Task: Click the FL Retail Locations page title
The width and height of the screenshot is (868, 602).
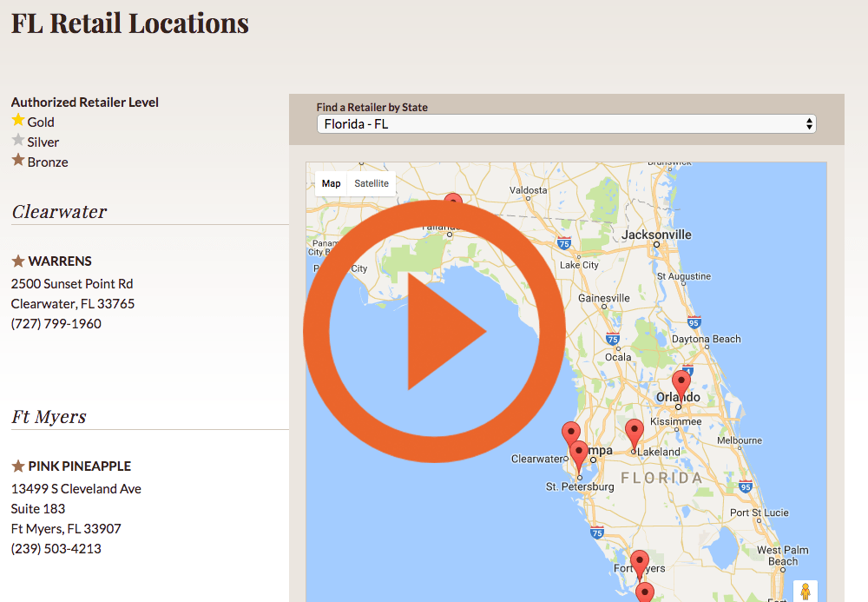Action: point(130,23)
